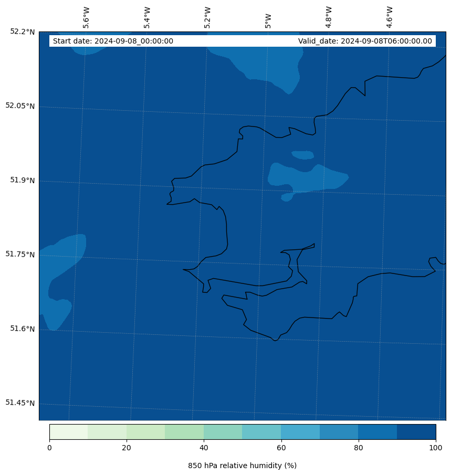
Task: Click the 52.05°N latitude label
Action: coord(20,106)
